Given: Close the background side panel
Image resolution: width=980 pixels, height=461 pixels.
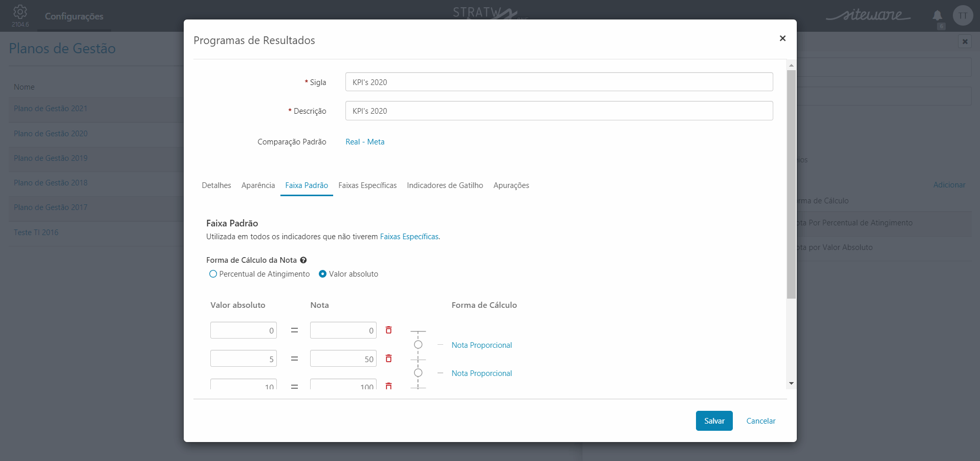Looking at the screenshot, I should [x=965, y=41].
